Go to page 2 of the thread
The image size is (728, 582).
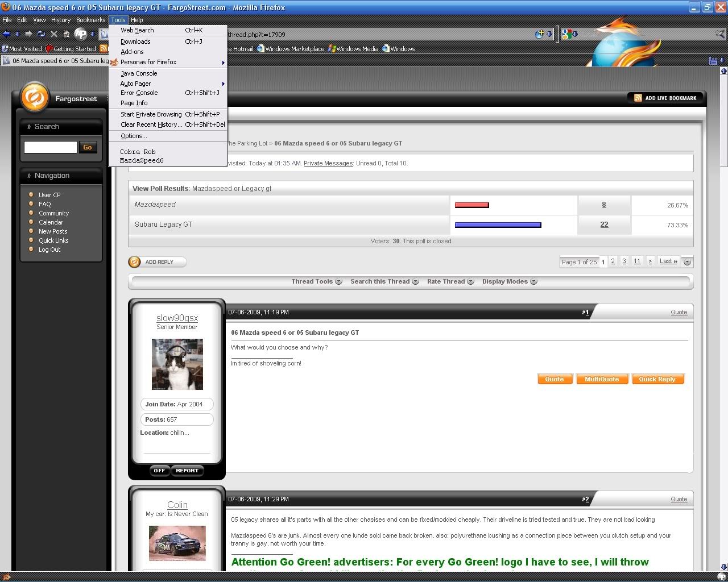click(613, 261)
